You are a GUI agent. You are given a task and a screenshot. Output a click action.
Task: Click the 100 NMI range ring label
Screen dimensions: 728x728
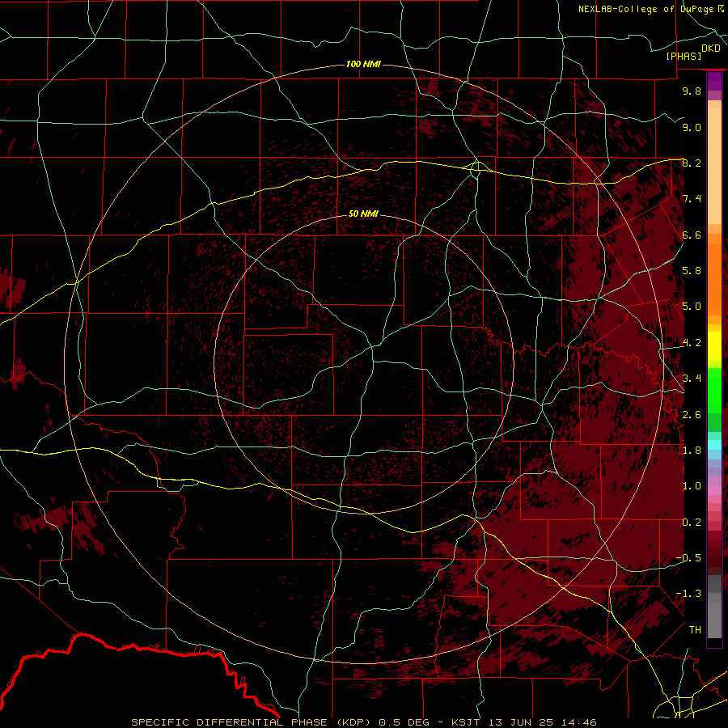click(x=363, y=64)
